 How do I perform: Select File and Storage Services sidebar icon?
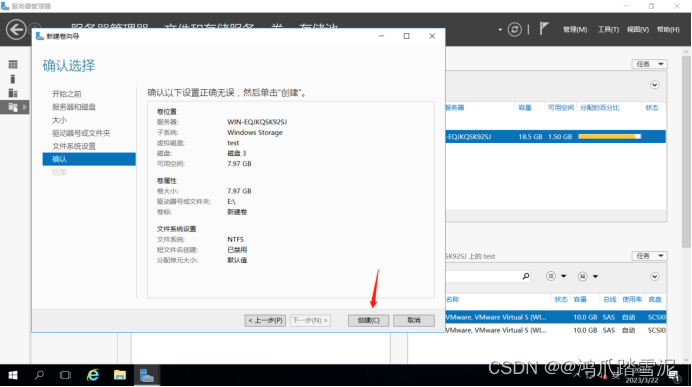tap(13, 107)
